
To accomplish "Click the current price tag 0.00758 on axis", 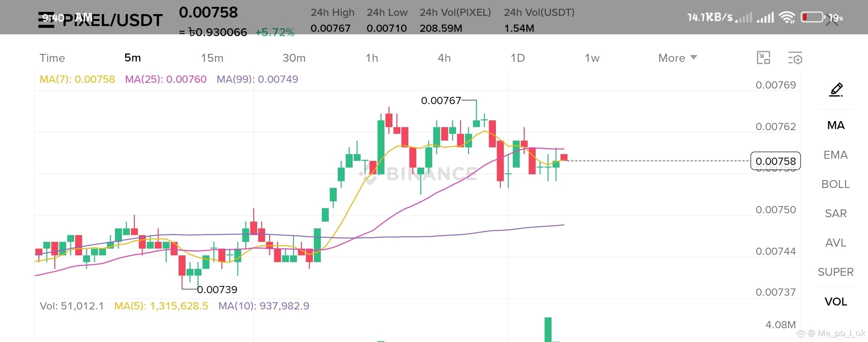I will (x=776, y=161).
